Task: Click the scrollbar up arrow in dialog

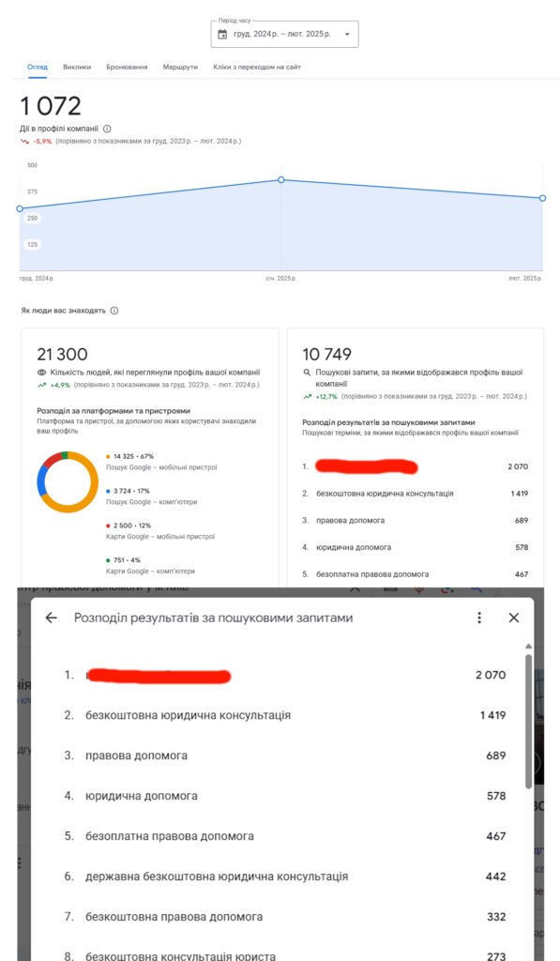Action: coord(528,646)
